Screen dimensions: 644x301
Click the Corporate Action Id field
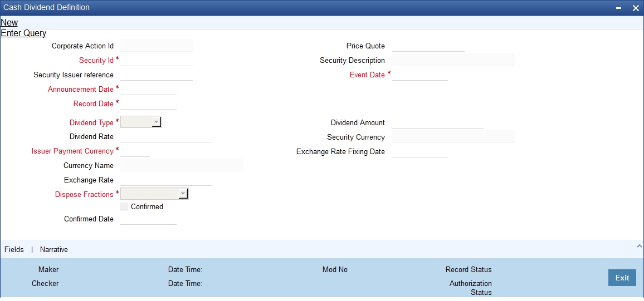[x=157, y=46]
